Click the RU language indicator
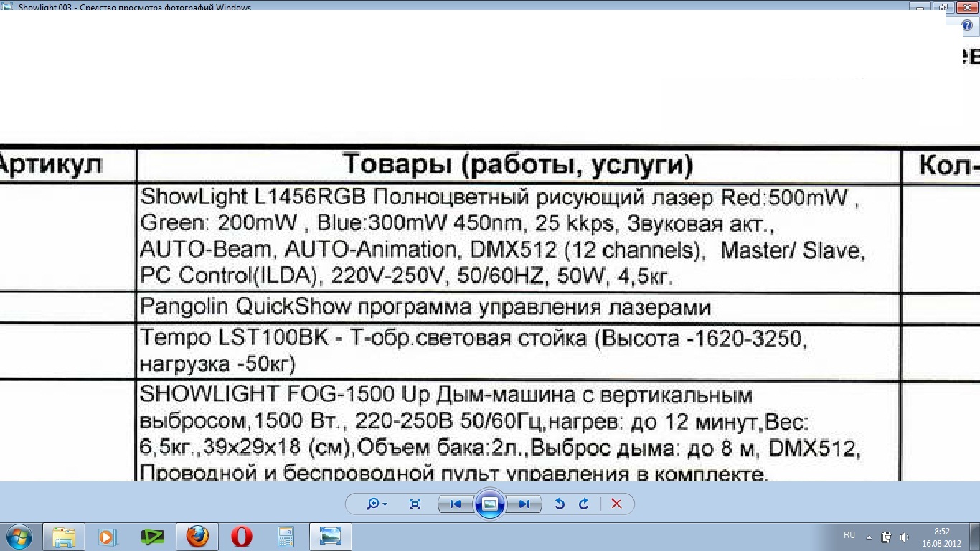The height and width of the screenshot is (551, 980). pyautogui.click(x=849, y=535)
